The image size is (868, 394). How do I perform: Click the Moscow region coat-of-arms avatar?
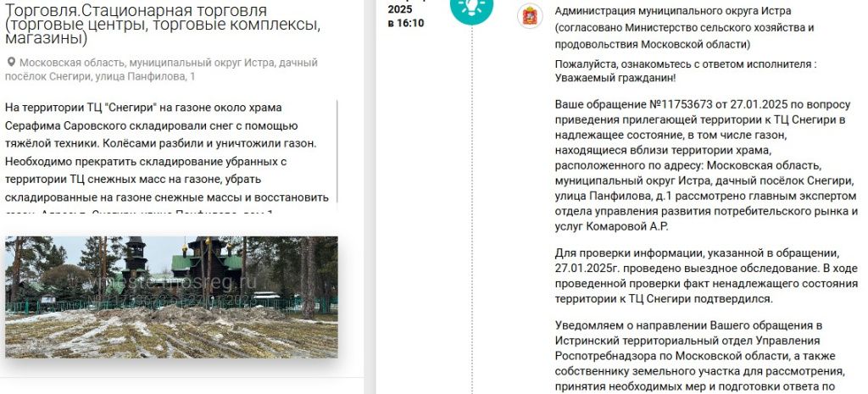[x=530, y=15]
